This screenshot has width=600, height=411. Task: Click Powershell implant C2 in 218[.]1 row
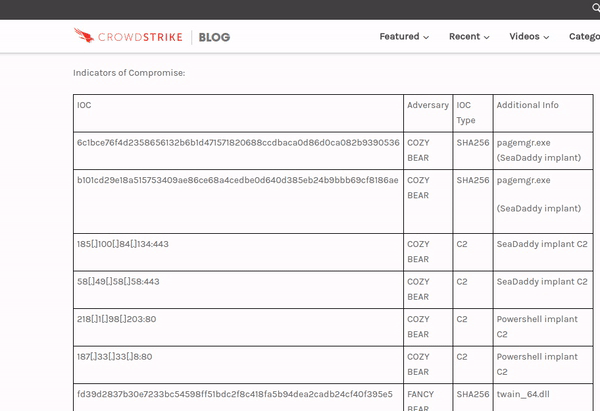pos(537,327)
